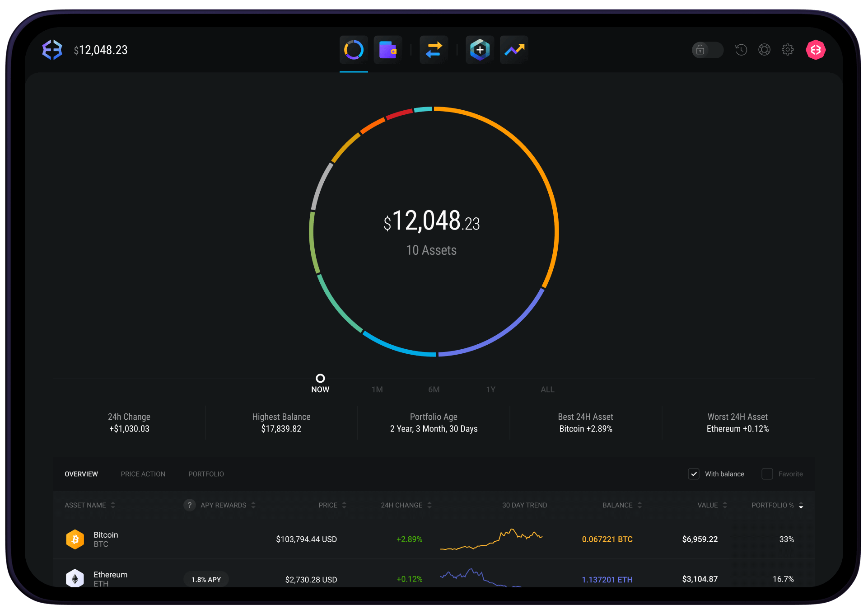
Task: Open the help and support center
Action: pyautogui.click(x=765, y=50)
